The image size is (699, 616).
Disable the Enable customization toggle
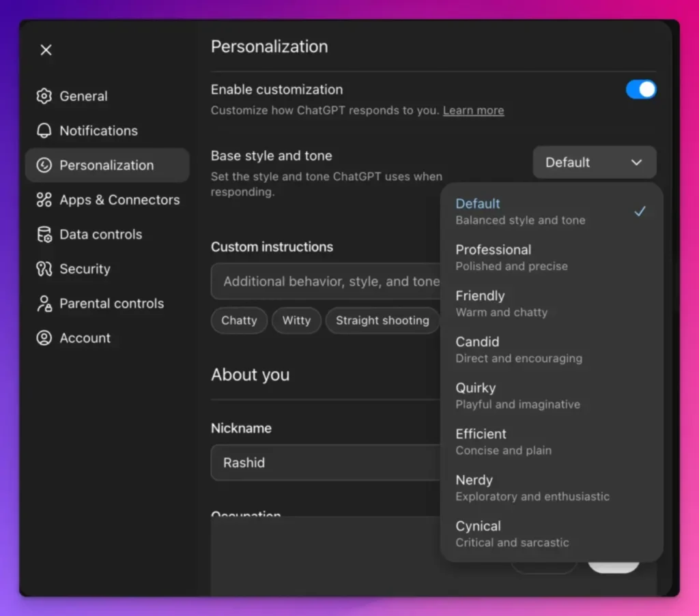point(640,89)
